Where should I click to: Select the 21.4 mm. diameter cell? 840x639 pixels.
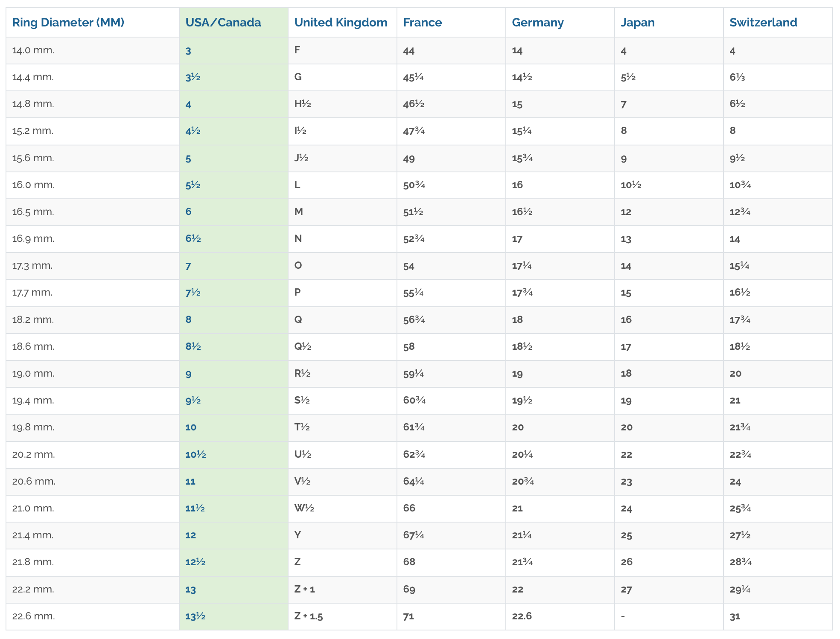coord(93,535)
